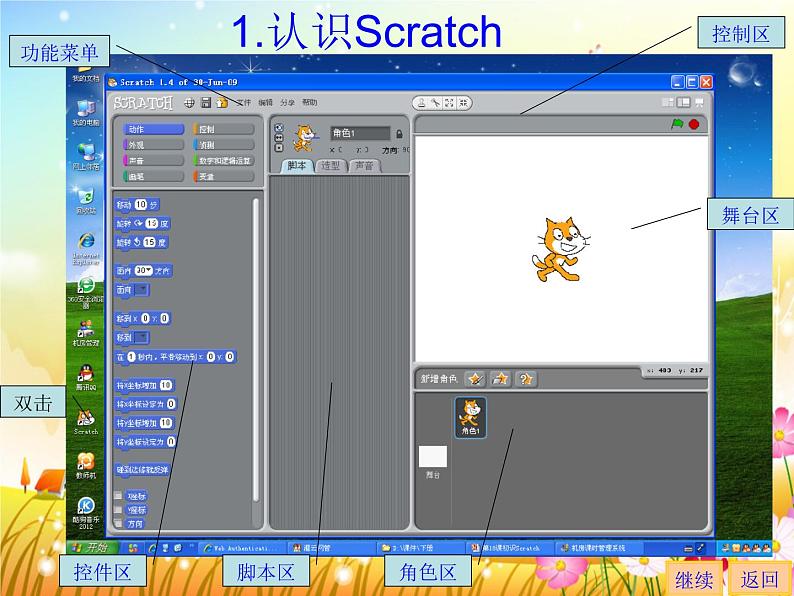Click the Windows 开始 start button
Image resolution: width=794 pixels, height=596 pixels.
click(x=92, y=547)
